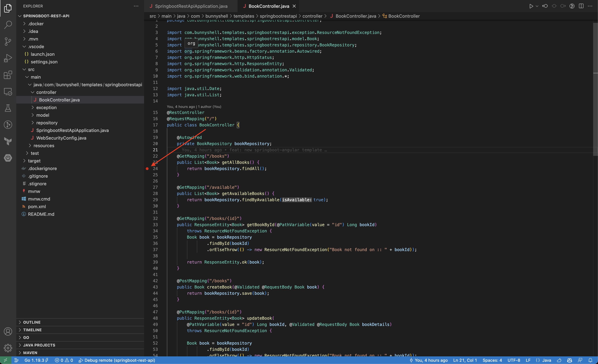Open settings.json file

[x=80, y=62]
